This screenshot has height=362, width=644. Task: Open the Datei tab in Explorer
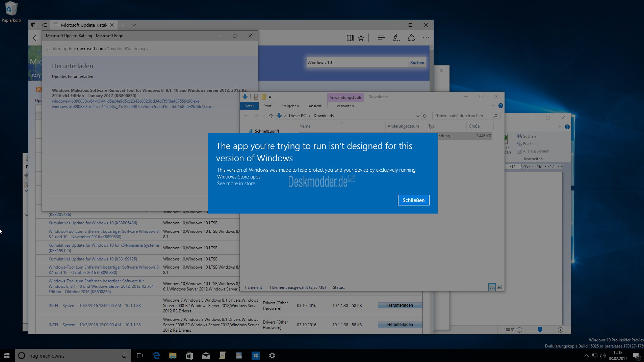249,106
